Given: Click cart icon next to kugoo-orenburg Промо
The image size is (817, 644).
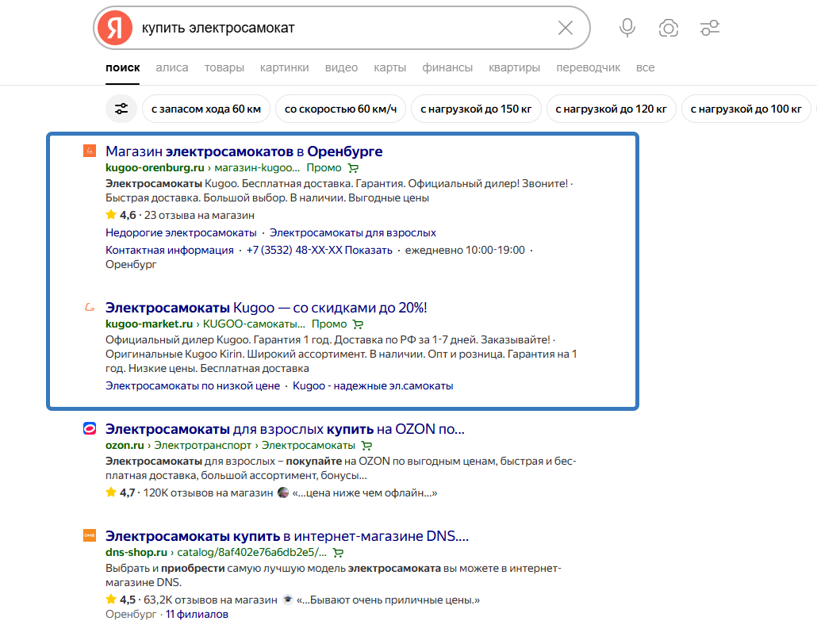Looking at the screenshot, I should [x=353, y=168].
